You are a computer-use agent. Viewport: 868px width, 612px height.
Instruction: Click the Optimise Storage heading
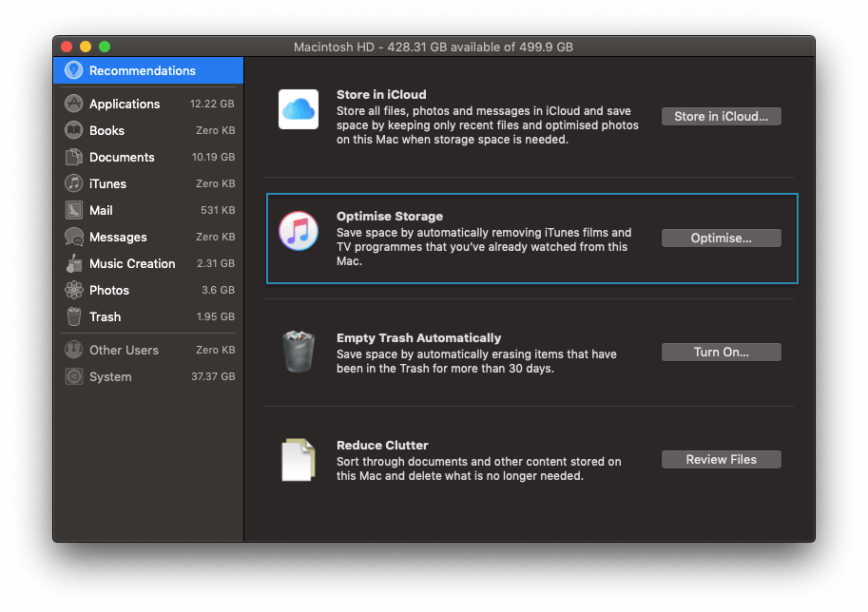(390, 217)
